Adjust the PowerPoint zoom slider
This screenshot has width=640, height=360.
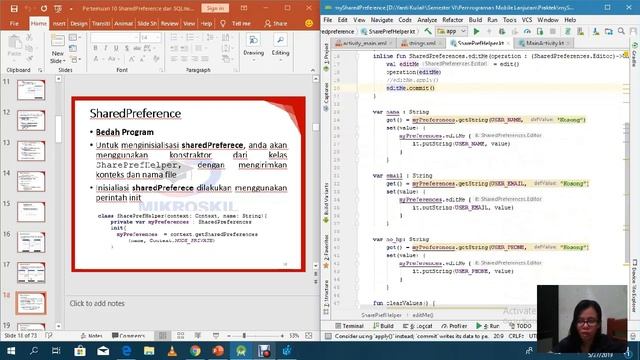tap(244, 336)
